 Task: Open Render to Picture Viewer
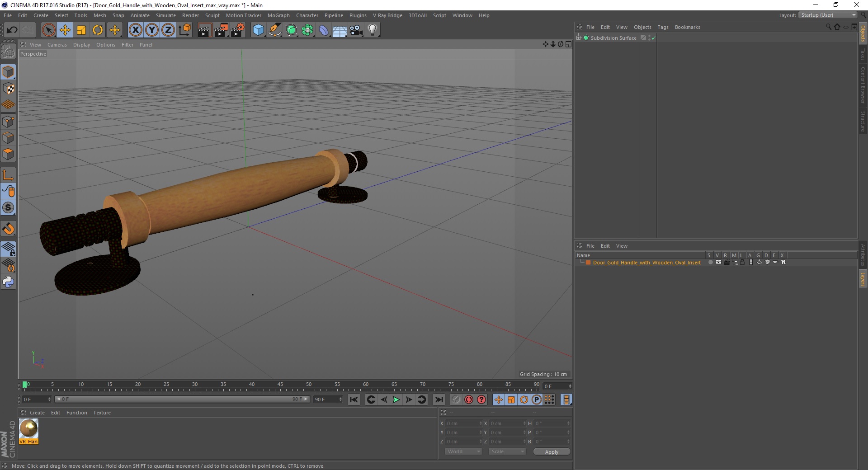tap(221, 30)
